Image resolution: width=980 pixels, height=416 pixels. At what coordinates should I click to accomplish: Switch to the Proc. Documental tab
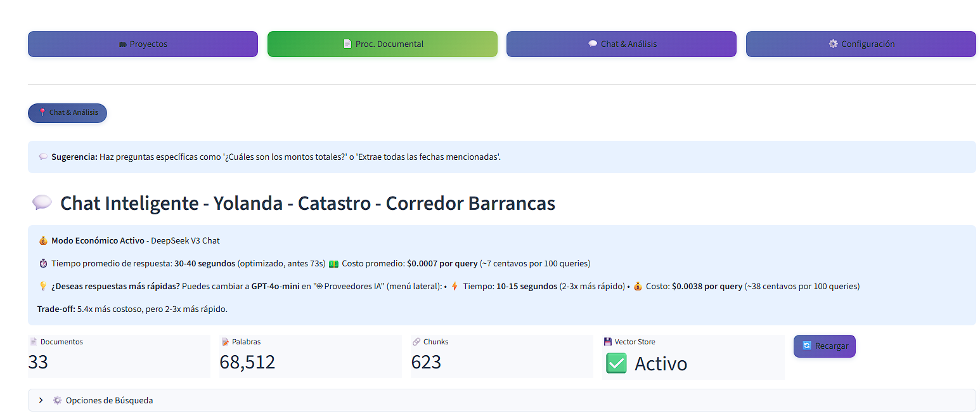pyautogui.click(x=382, y=44)
